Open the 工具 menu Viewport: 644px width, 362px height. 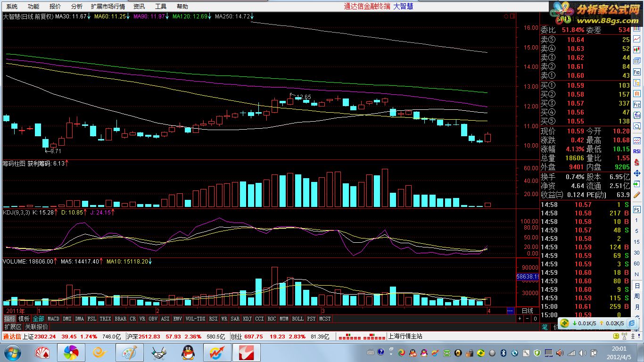(x=161, y=7)
